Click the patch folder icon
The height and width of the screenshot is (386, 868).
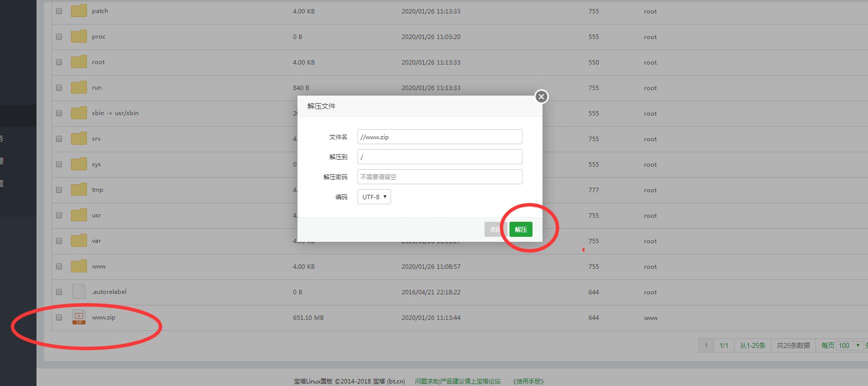pos(79,11)
